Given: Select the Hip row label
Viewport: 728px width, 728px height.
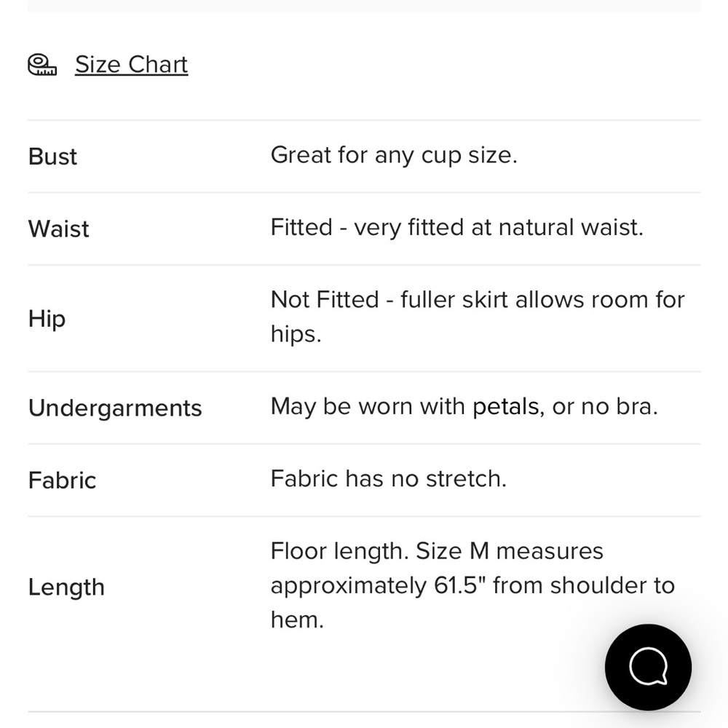Looking at the screenshot, I should tap(47, 319).
